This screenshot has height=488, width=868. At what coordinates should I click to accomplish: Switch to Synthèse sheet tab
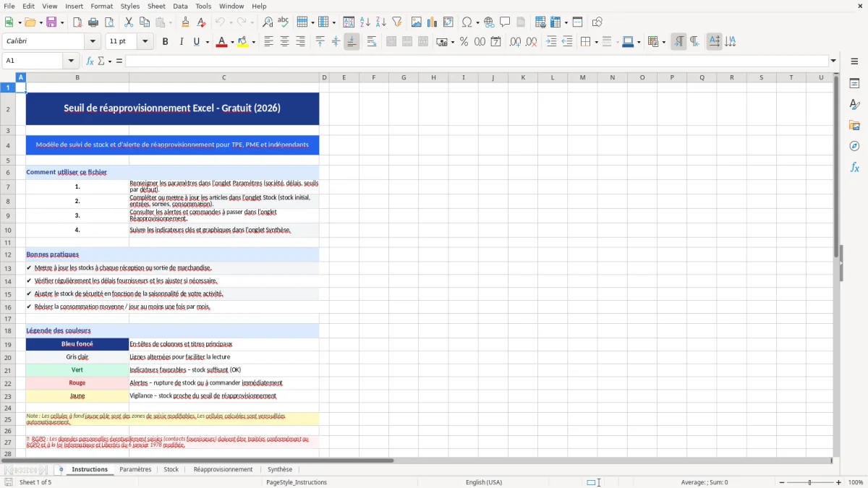(280, 469)
